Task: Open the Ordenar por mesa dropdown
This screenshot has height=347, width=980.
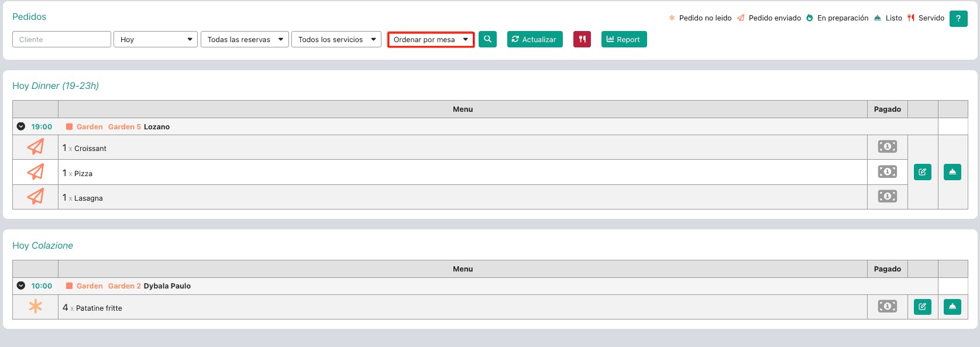Action: tap(431, 39)
